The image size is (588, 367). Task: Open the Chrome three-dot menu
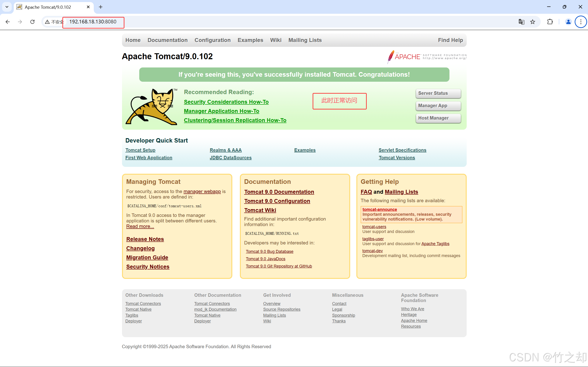pyautogui.click(x=581, y=22)
